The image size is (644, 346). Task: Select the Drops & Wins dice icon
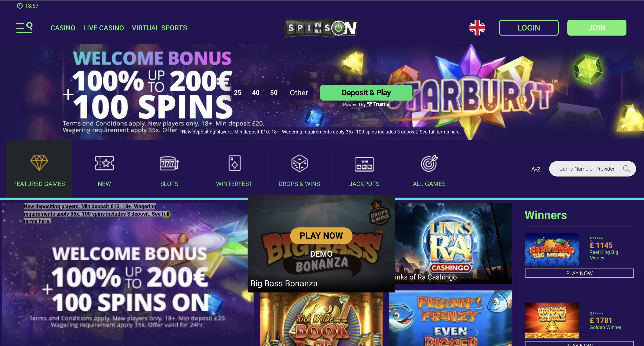click(299, 163)
